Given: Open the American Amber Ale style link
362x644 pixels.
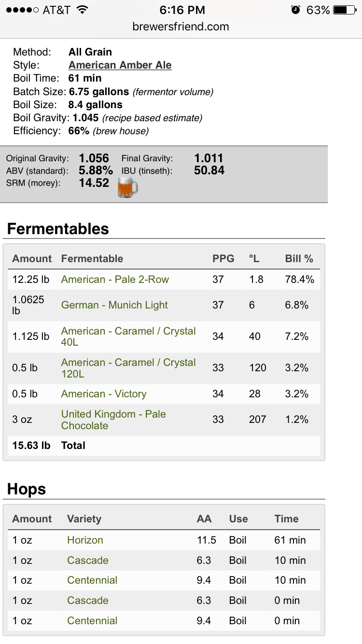Looking at the screenshot, I should [x=120, y=65].
